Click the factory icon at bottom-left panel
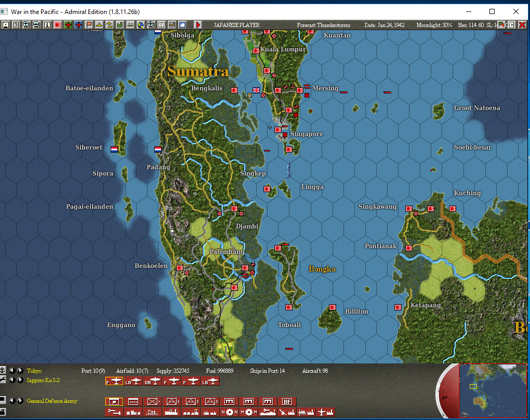The width and height of the screenshot is (530, 420). point(3,411)
